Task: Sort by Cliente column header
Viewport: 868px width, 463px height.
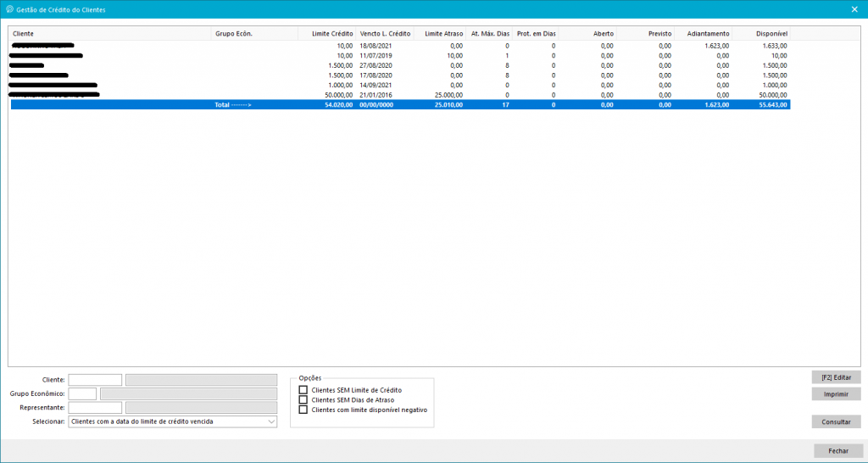Action: pos(110,34)
